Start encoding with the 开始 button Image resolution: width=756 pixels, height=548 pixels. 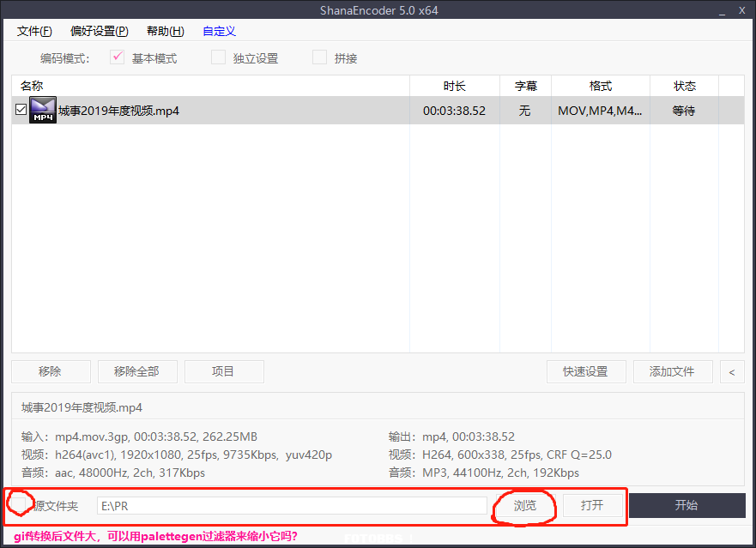[x=687, y=505]
